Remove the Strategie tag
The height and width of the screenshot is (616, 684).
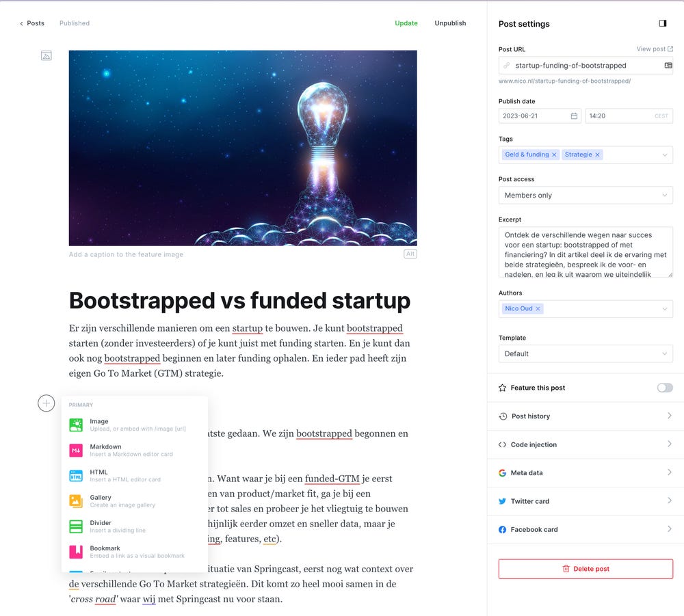(x=597, y=155)
